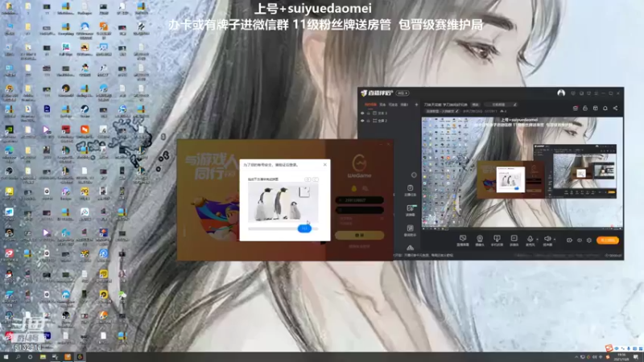Image resolution: width=644 pixels, height=362 pixels.
Task: Mute the speaker in streaming toolbar
Action: (x=547, y=240)
